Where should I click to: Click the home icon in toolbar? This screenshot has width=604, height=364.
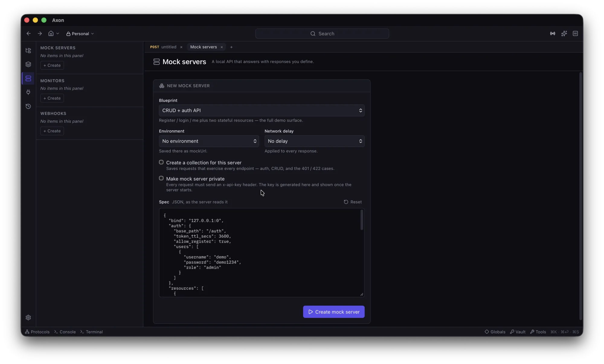click(51, 34)
